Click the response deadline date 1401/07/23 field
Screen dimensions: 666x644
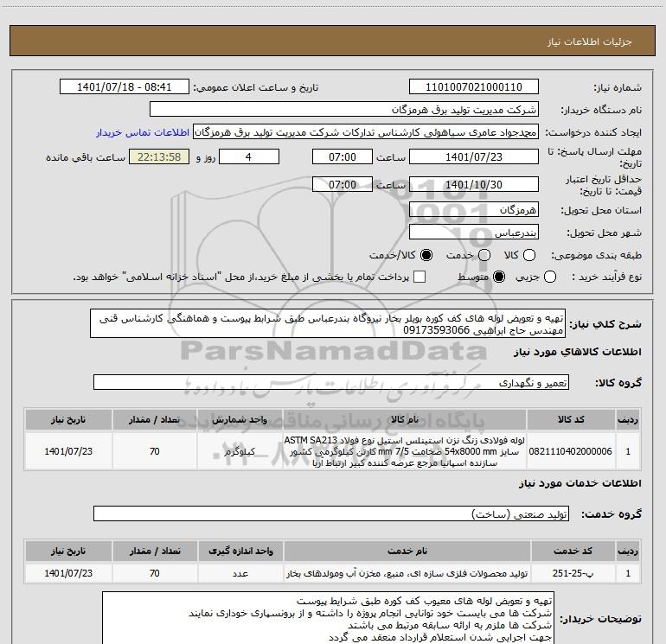[x=474, y=157]
